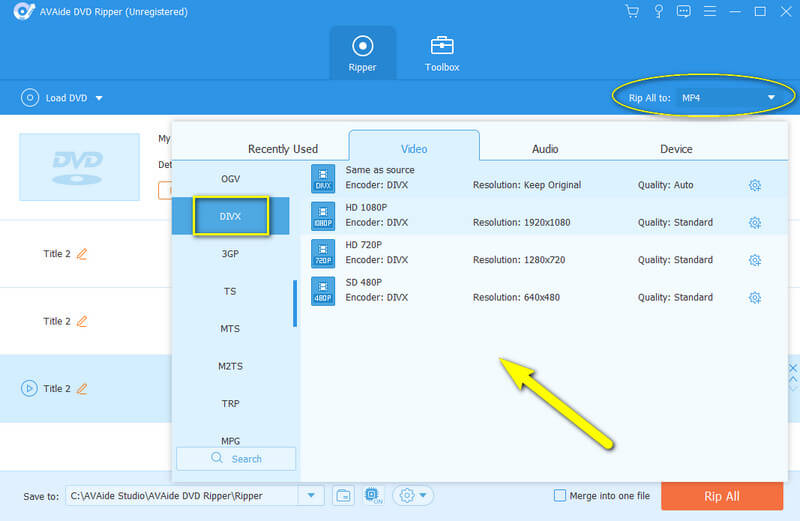Open the feedback chat bubble icon
The image size is (800, 521).
(684, 12)
